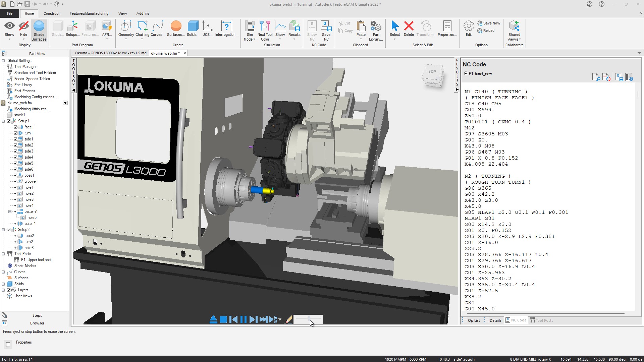The image size is (644, 362).
Task: Click Save Now in Options
Action: click(x=489, y=23)
